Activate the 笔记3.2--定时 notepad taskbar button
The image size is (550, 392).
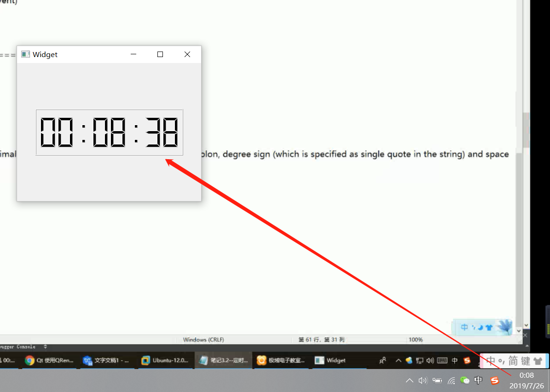223,360
